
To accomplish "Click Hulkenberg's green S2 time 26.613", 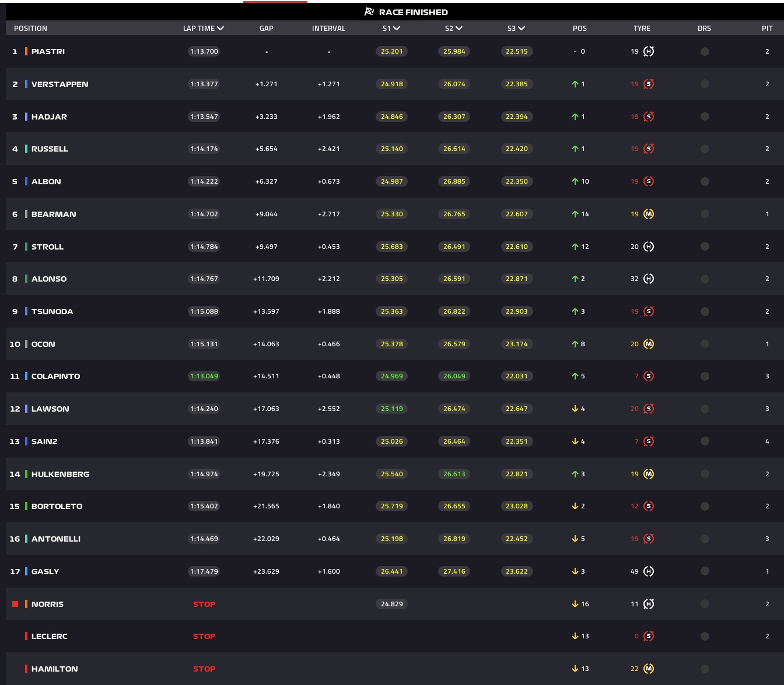I will (454, 474).
